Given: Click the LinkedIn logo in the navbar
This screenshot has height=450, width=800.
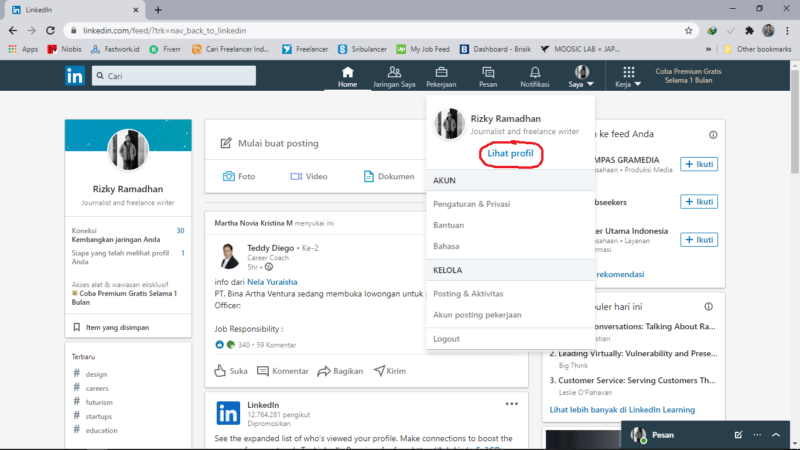Looking at the screenshot, I should tap(74, 76).
